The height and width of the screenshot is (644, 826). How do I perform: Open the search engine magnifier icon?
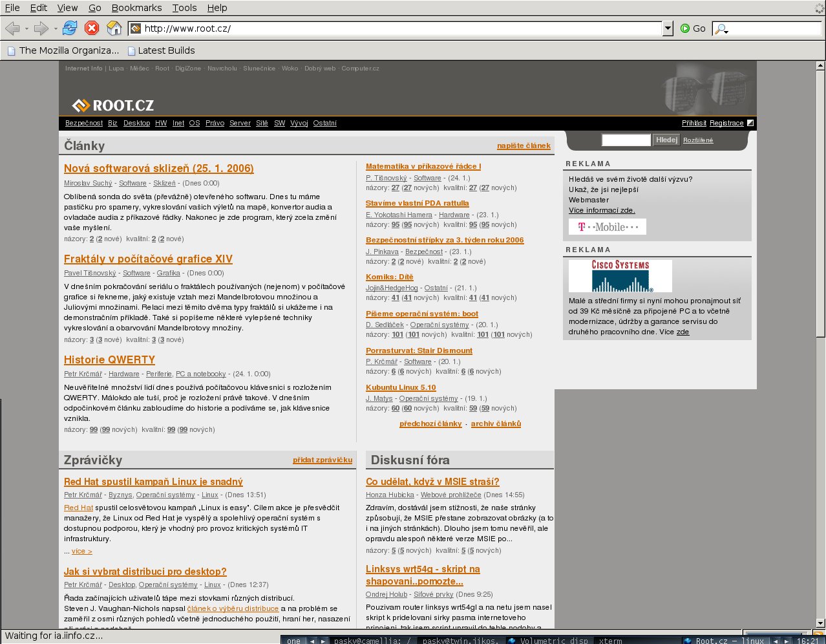722,29
